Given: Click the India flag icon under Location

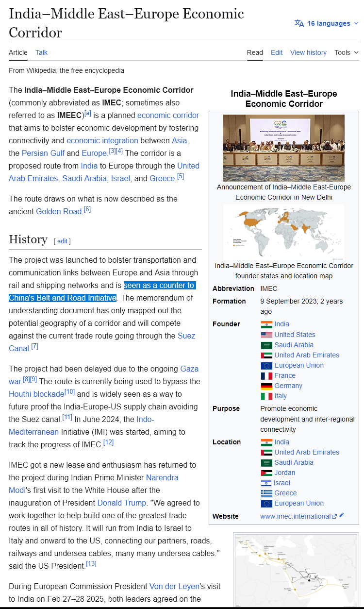Looking at the screenshot, I should (266, 442).
